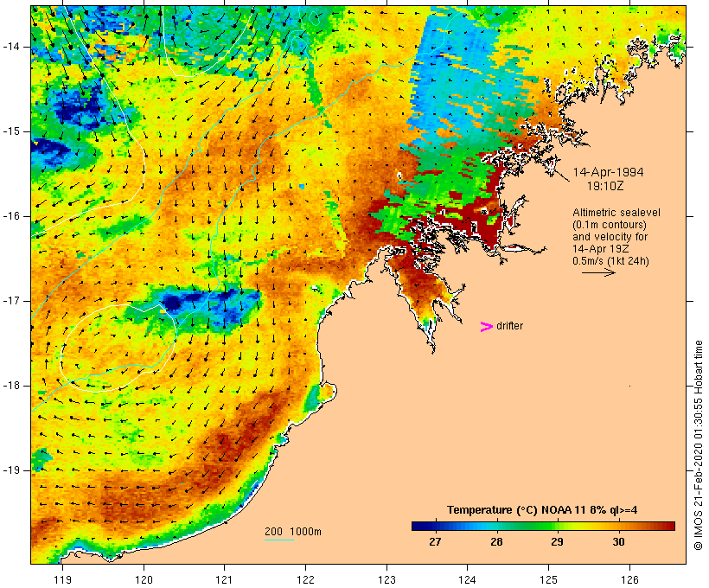Click the colorbar value 30

618,541
